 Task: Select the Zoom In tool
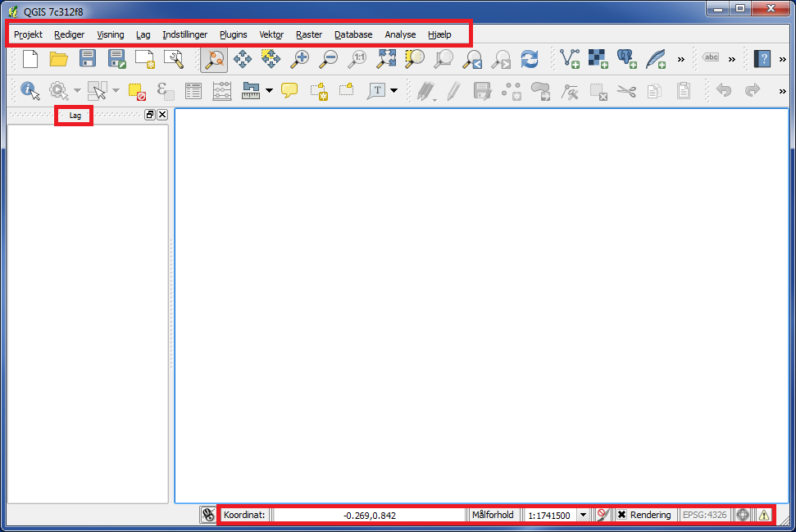click(x=299, y=59)
